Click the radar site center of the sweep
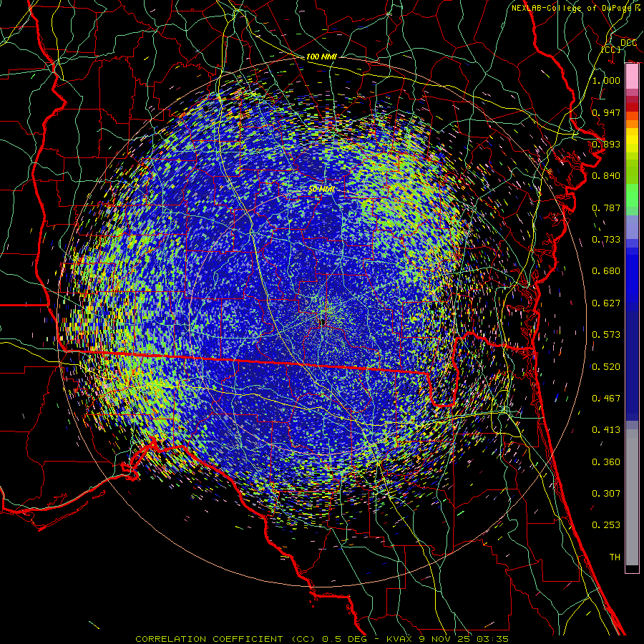Viewport: 644px width, 644px height. (323, 323)
